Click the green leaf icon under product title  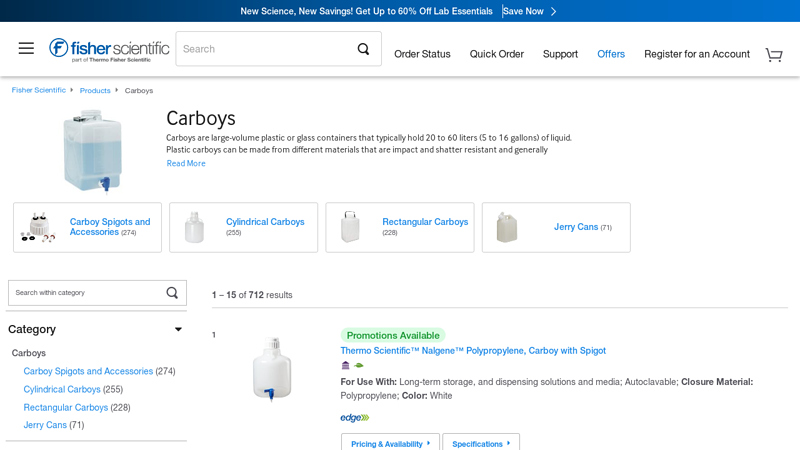tap(359, 365)
